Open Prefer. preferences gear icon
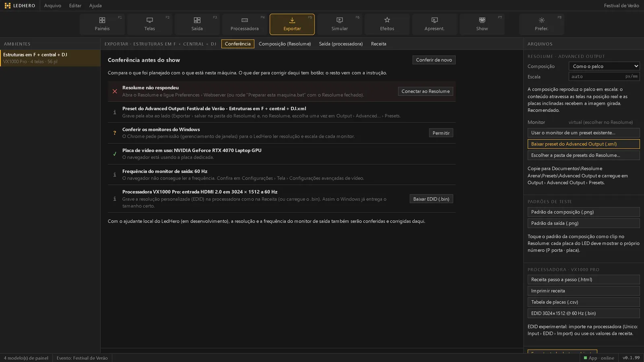This screenshot has width=644, height=362. tap(542, 20)
